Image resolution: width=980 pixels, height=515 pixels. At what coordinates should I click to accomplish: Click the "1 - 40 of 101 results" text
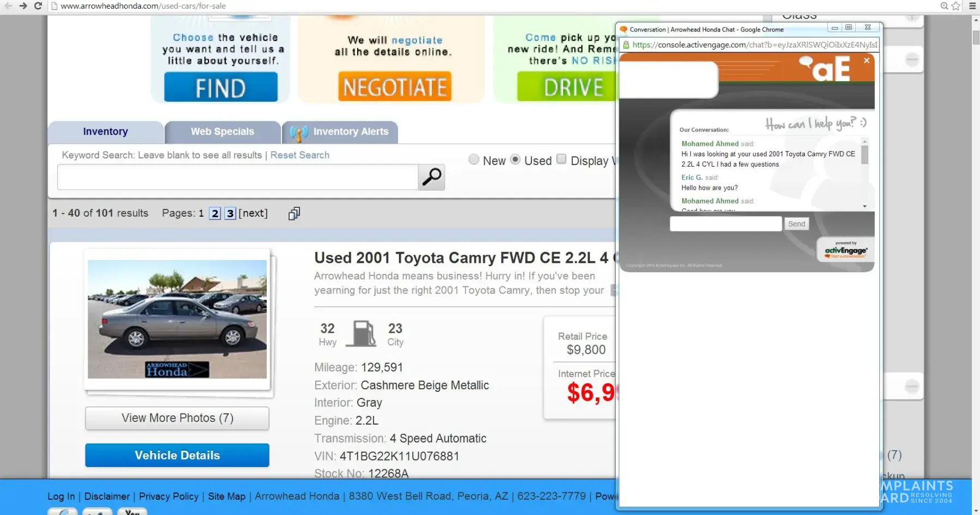100,213
